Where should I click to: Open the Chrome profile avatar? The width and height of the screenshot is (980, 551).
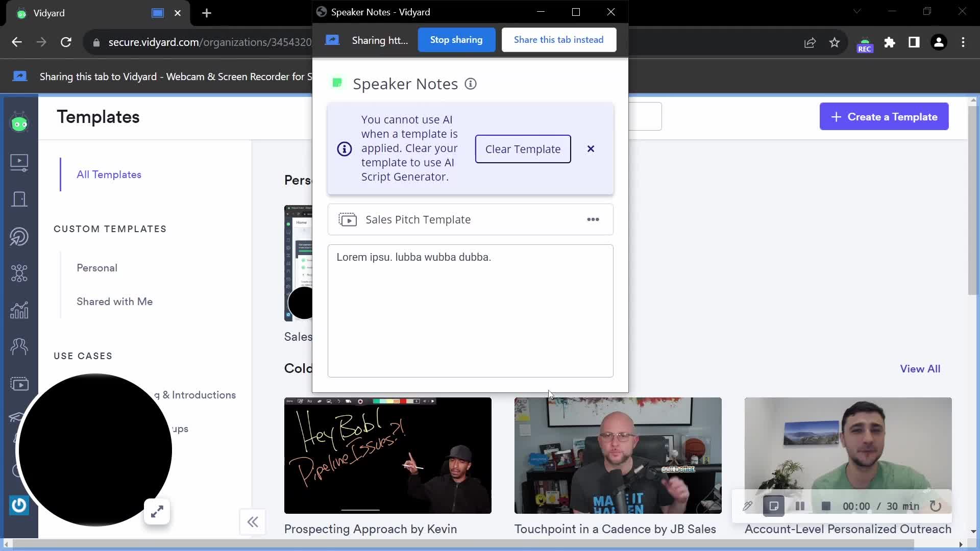click(939, 42)
